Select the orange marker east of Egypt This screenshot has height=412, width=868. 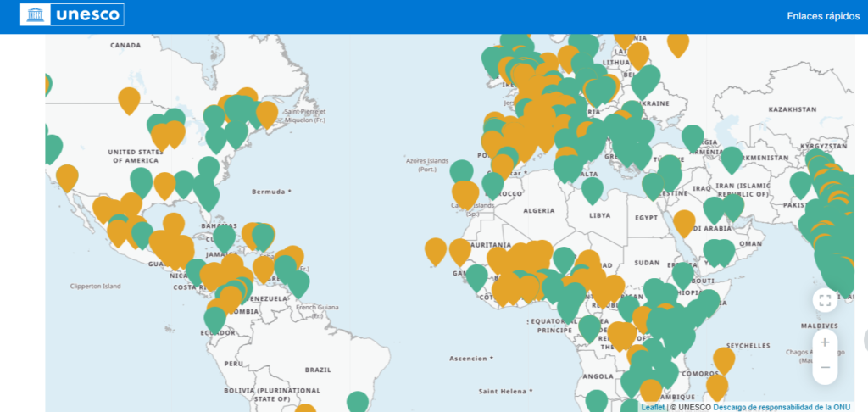point(684,223)
